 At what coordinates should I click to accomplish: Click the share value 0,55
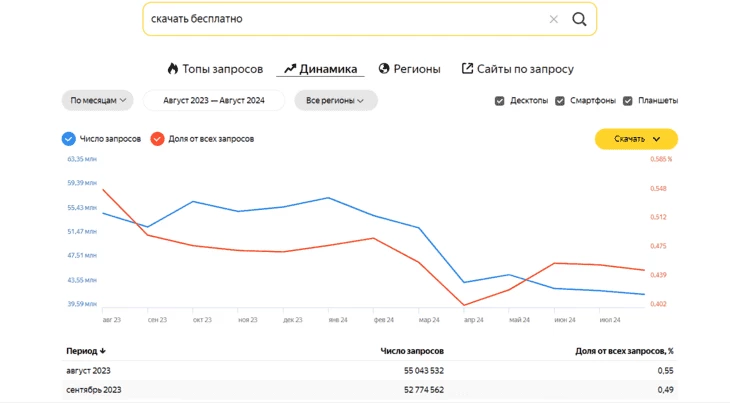coord(665,370)
